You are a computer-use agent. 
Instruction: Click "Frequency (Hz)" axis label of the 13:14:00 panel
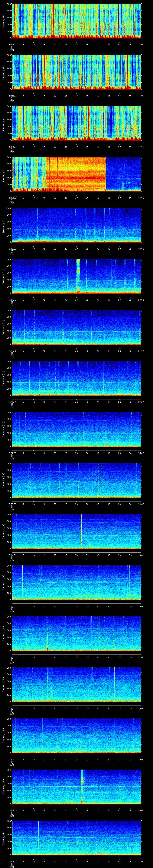click(3, 21)
